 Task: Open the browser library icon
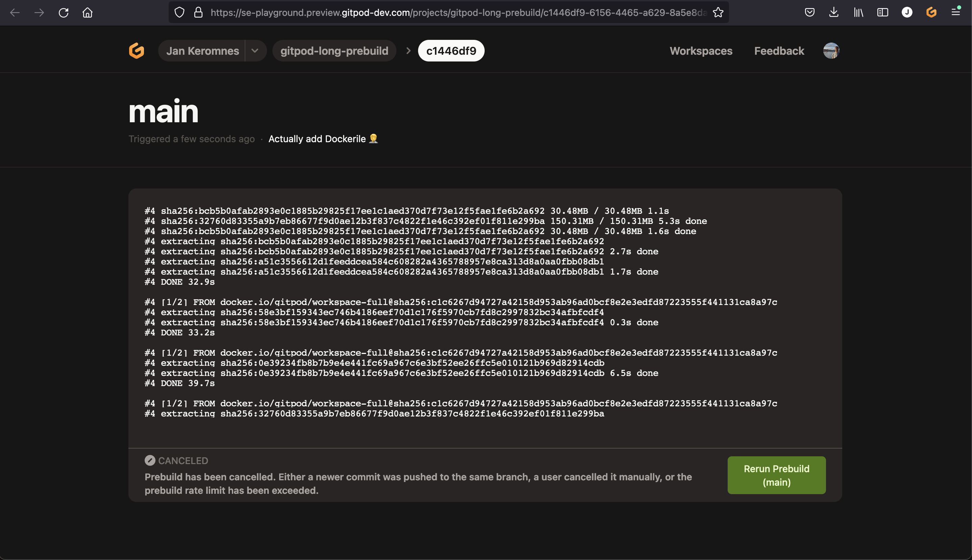(858, 13)
